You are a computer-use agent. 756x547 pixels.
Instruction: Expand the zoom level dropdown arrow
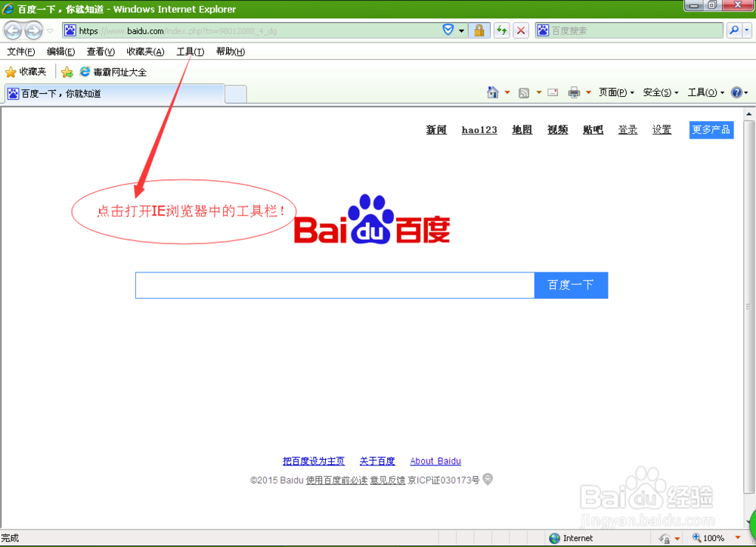[x=738, y=538]
